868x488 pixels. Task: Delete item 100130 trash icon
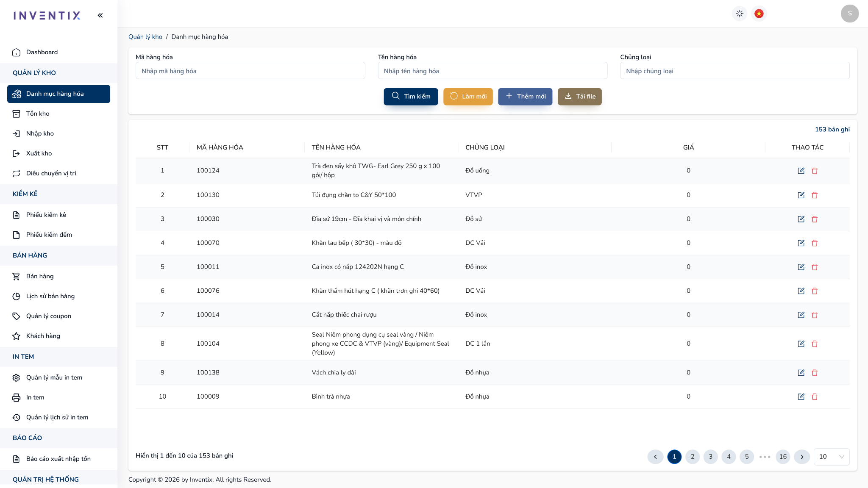coord(815,195)
